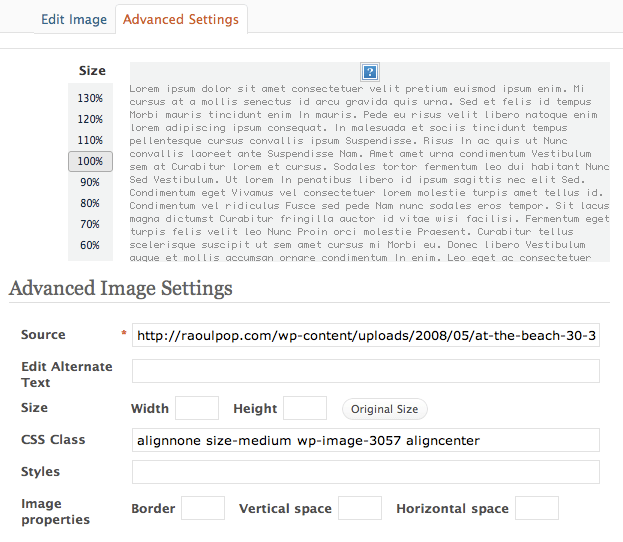Pick the 70% size option
The width and height of the screenshot is (623, 542).
90,224
